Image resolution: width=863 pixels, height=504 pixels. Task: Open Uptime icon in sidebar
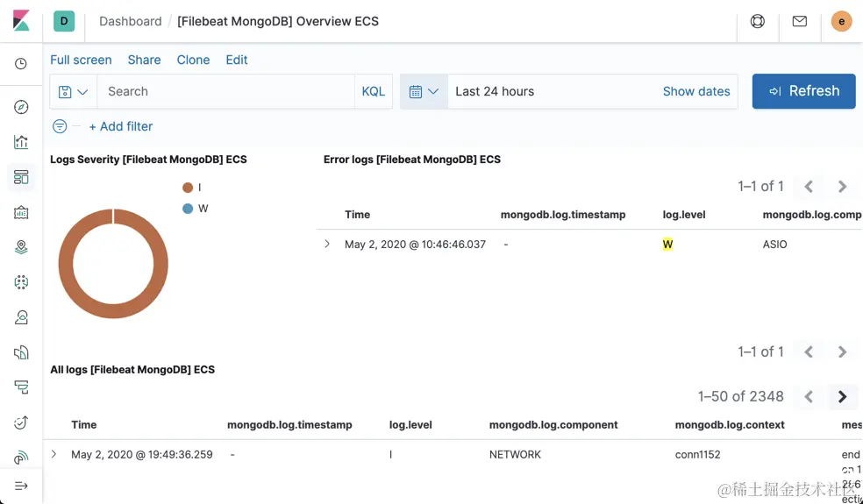tap(21, 422)
